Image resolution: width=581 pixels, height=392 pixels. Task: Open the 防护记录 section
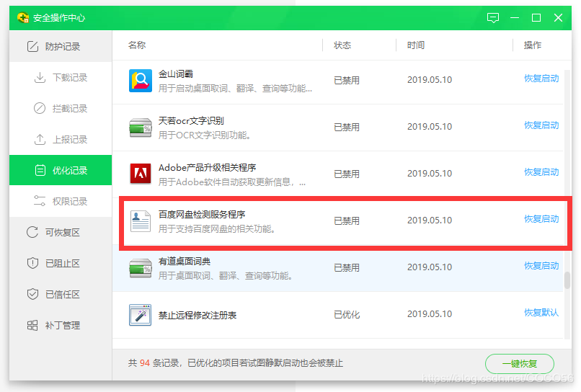pos(61,46)
